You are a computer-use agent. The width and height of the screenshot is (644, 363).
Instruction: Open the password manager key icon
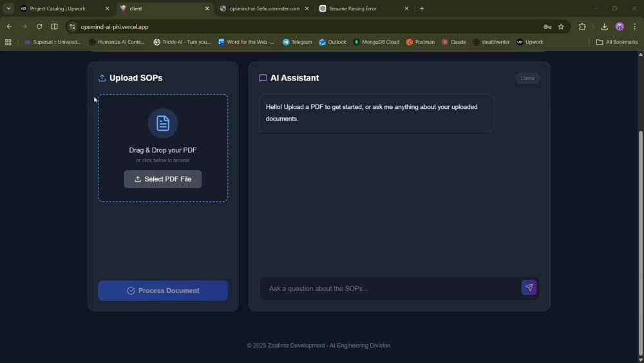[547, 26]
